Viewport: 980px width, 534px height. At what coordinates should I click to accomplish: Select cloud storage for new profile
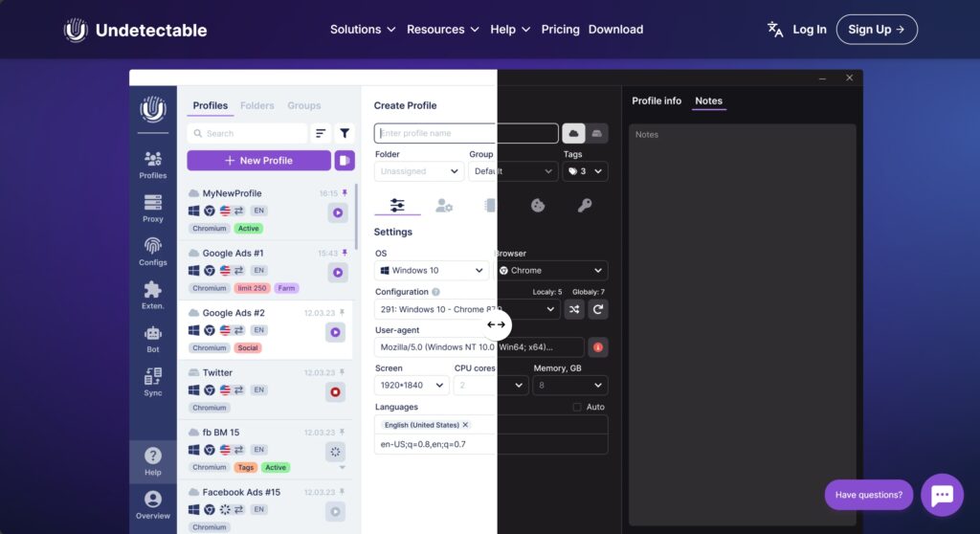(x=573, y=133)
